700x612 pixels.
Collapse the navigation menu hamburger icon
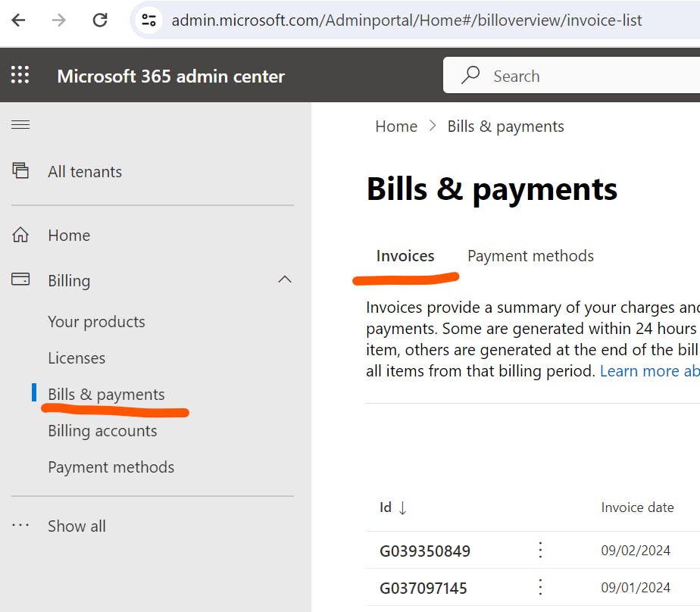(x=20, y=124)
